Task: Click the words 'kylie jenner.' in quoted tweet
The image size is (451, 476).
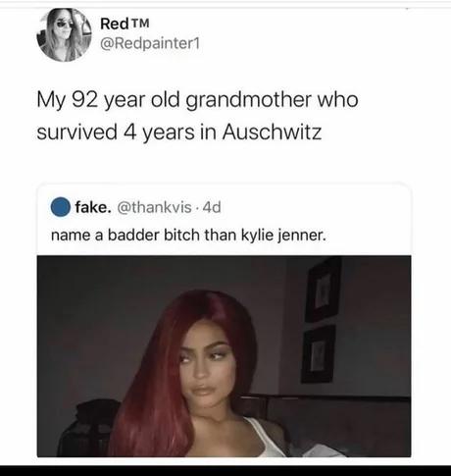Action: (x=283, y=236)
